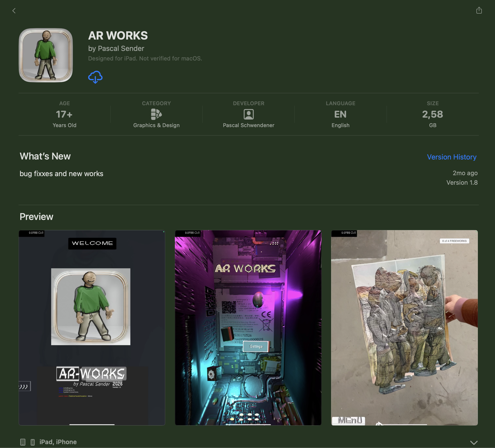The height and width of the screenshot is (448, 495).
Task: Click the developer person icon
Action: pyautogui.click(x=248, y=114)
